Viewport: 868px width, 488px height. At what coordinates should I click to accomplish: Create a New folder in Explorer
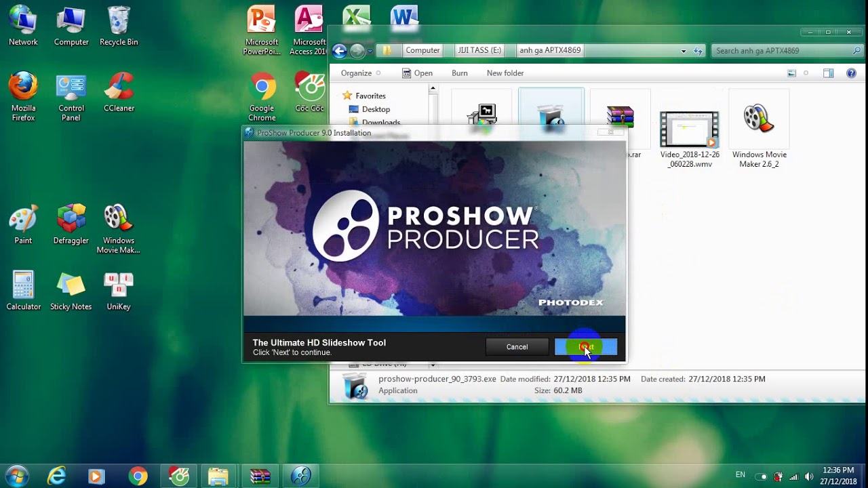[x=505, y=73]
